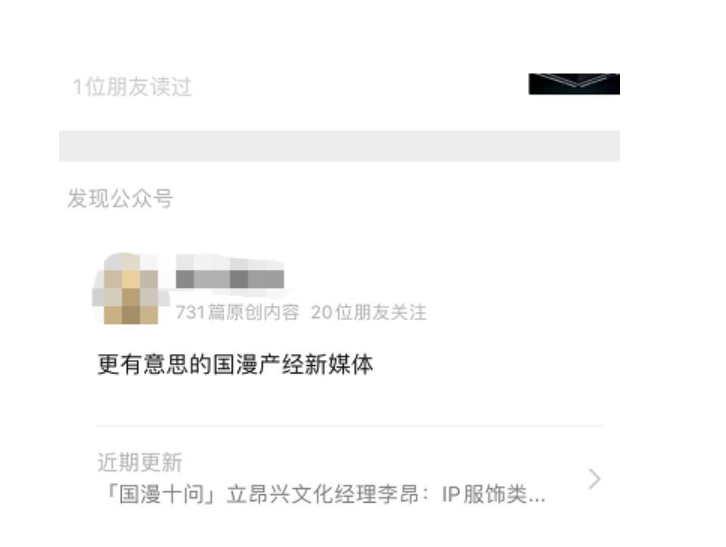Viewport: 726px width, 547px height.
Task: Click the gray separator bar above 发现公众号
Action: point(339,146)
